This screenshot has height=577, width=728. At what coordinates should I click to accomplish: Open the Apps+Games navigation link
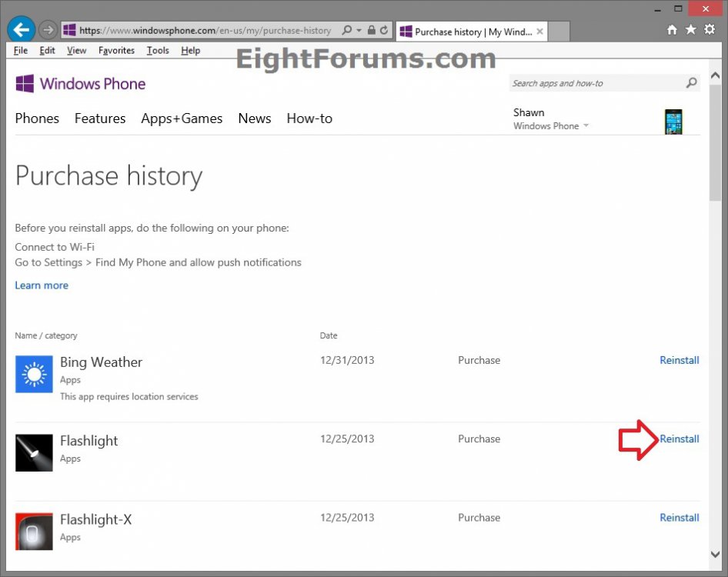(182, 118)
